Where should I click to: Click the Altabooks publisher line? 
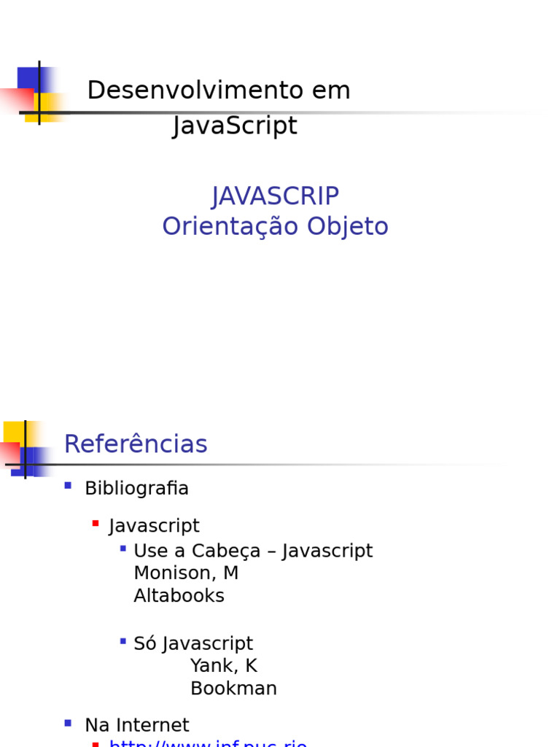179,596
